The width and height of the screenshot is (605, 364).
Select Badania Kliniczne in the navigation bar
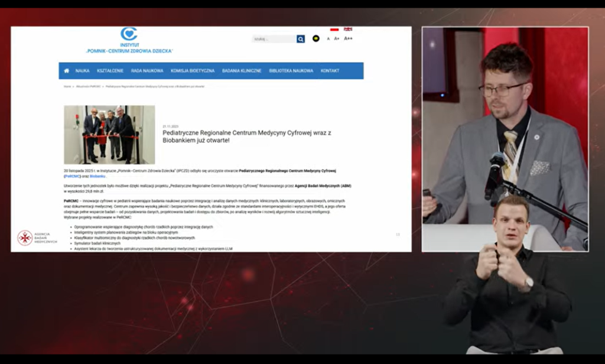tap(242, 71)
